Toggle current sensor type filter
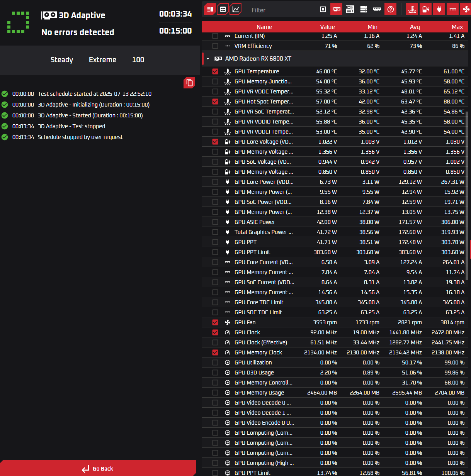Screen dimensions: 471x476 [453, 9]
